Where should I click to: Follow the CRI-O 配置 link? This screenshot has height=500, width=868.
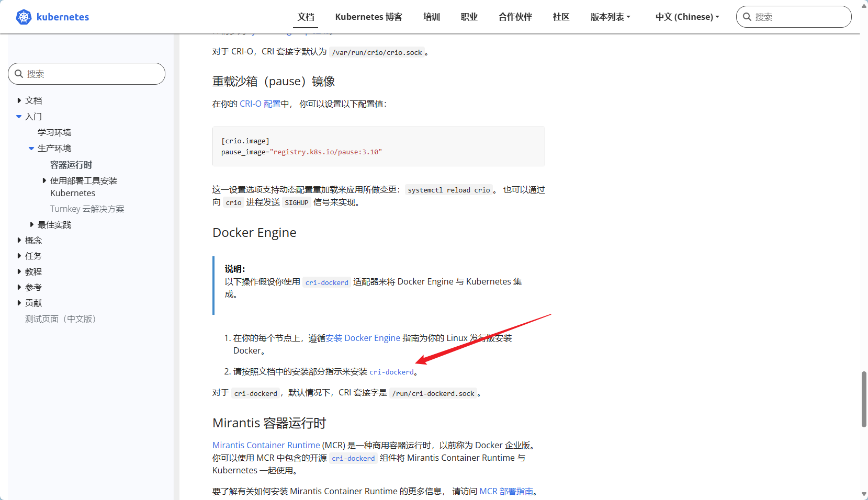[260, 104]
